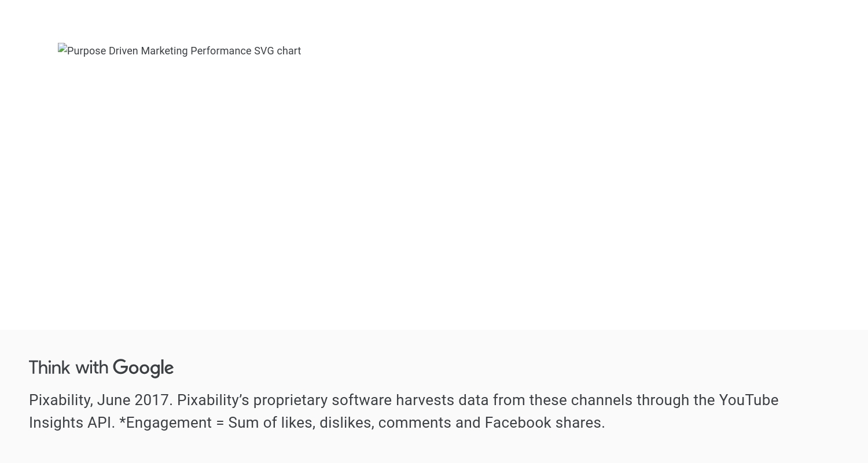Click the Think with Google logo
The width and height of the screenshot is (868, 463).
101,368
